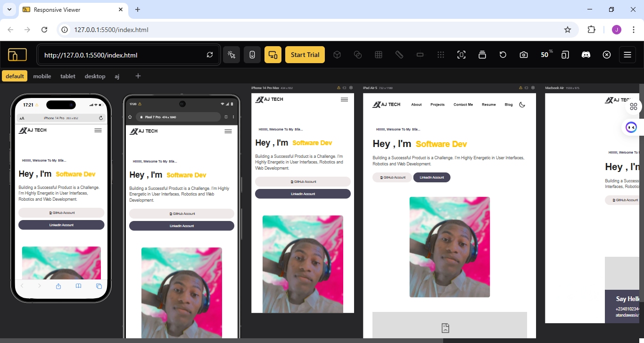The image size is (644, 343).
Task: Toggle the grid overlay icon
Action: pyautogui.click(x=379, y=55)
